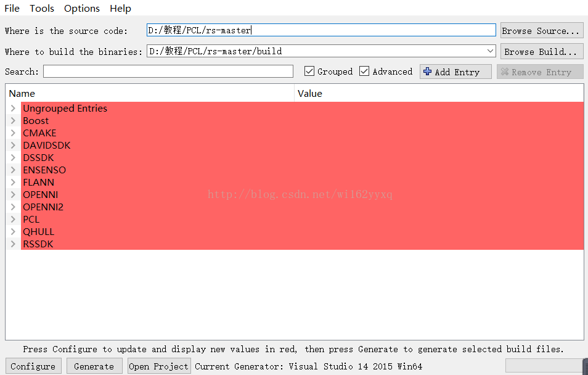588x375 pixels.
Task: Expand the Boost group
Action: coord(13,120)
